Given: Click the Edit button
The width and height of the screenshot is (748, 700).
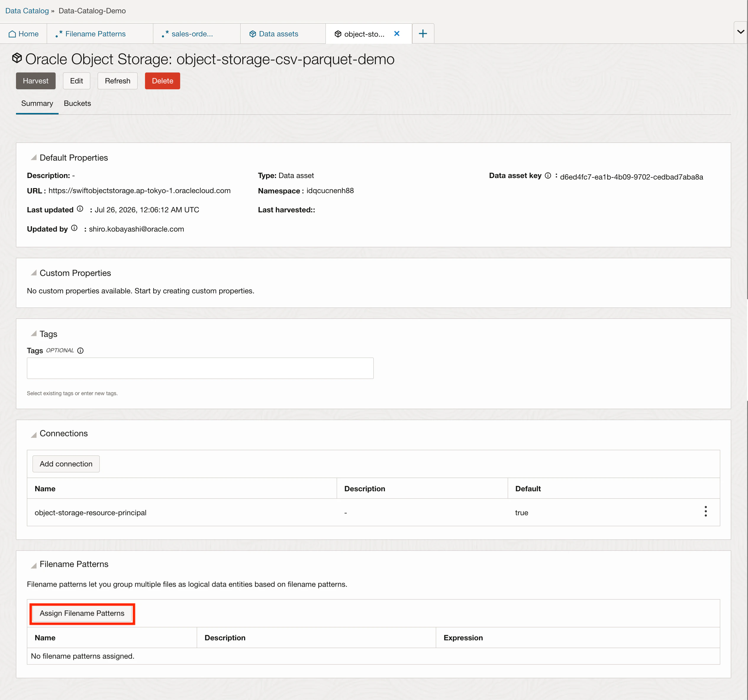Looking at the screenshot, I should point(76,81).
